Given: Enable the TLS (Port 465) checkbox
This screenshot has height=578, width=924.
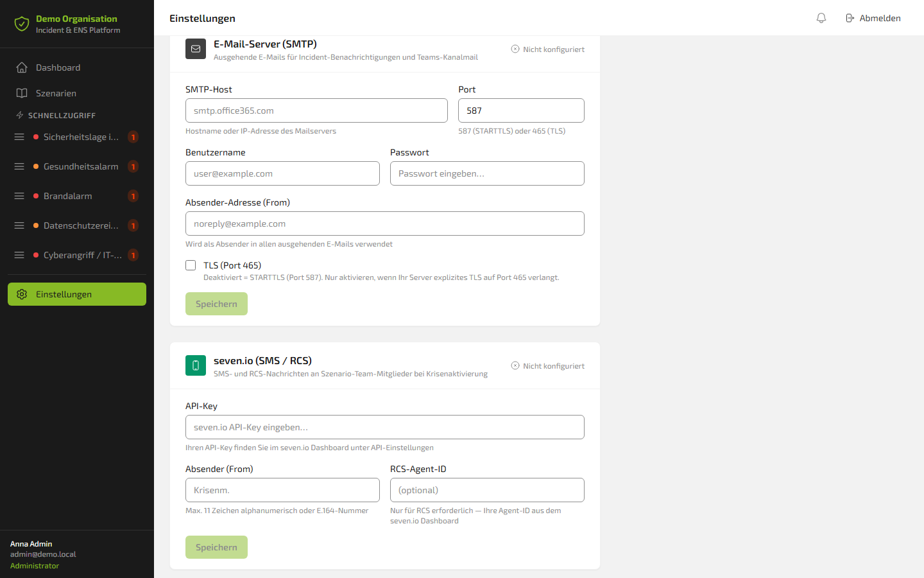Looking at the screenshot, I should 191,265.
